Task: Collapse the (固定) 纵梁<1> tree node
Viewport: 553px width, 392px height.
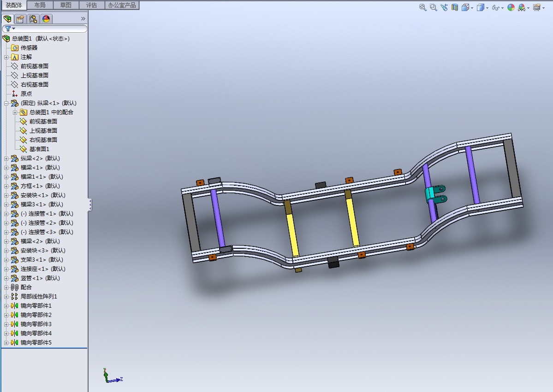Action: [x=6, y=103]
